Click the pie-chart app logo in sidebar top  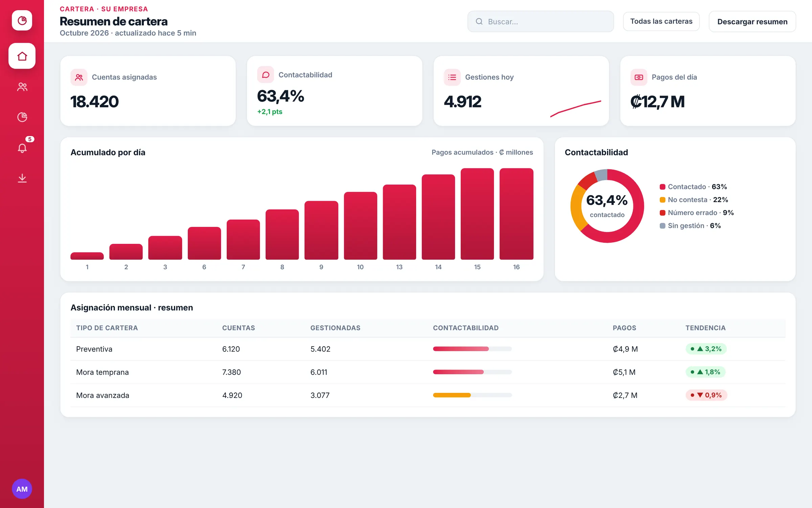point(22,20)
